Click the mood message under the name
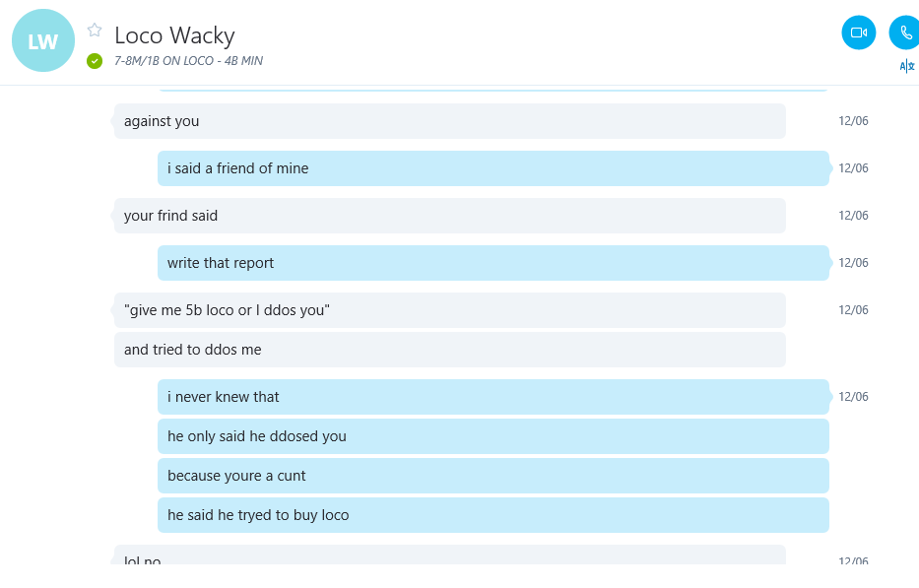 189,61
